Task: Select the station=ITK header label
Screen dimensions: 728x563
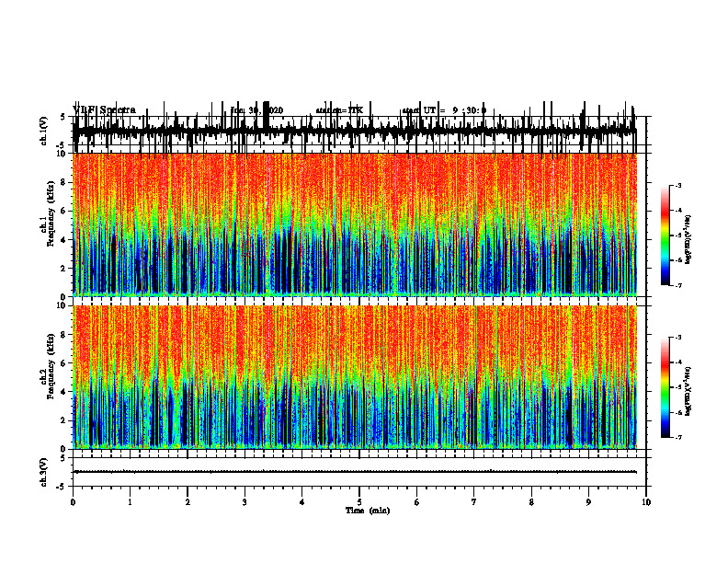Action: [339, 110]
